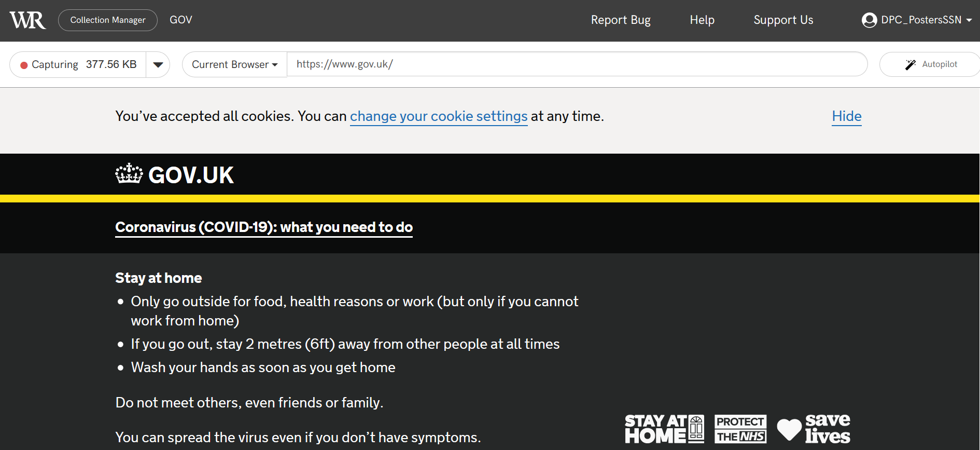Open the GOV collection link
Viewport: 980px width, 450px height.
click(x=181, y=20)
